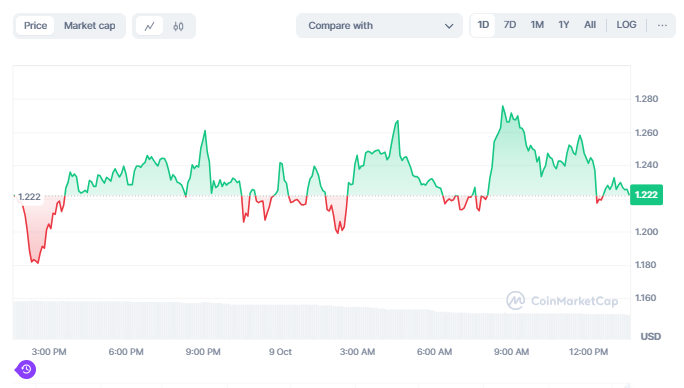Click the 1.180 axis value
Image resolution: width=684 pixels, height=388 pixels.
(x=646, y=265)
